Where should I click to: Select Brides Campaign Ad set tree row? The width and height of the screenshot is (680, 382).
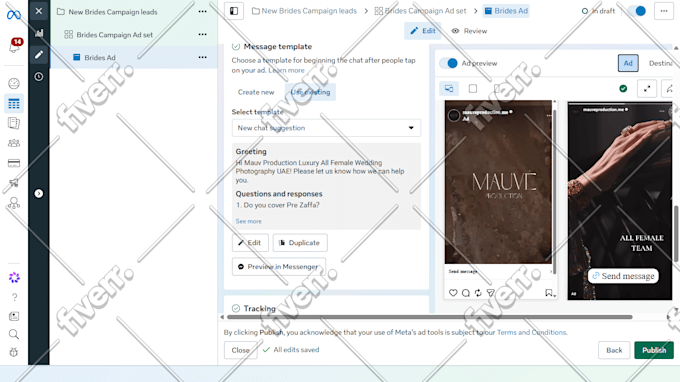[x=134, y=34]
